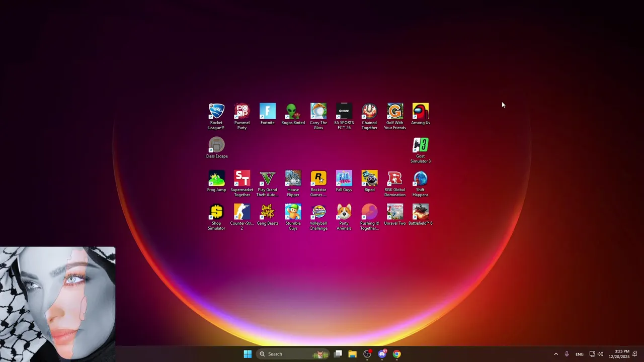The image size is (644, 362).
Task: Select the Bogos Binted alien icon
Action: point(293,114)
